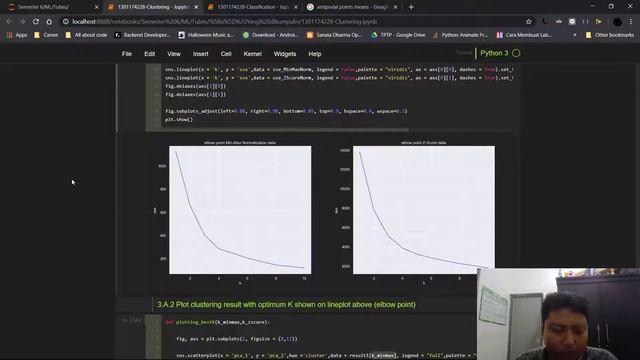Image resolution: width=640 pixels, height=360 pixels.
Task: Open the Backend Developer bookmark
Action: [142, 35]
